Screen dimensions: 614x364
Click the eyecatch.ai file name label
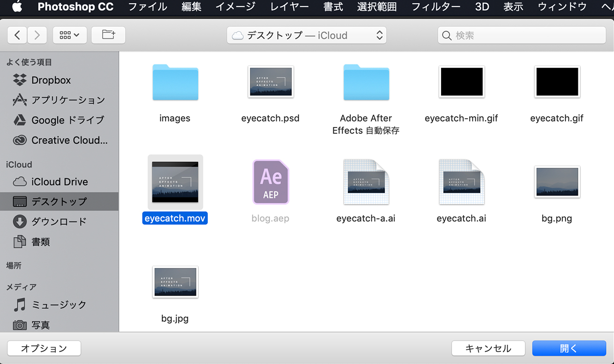pos(462,218)
